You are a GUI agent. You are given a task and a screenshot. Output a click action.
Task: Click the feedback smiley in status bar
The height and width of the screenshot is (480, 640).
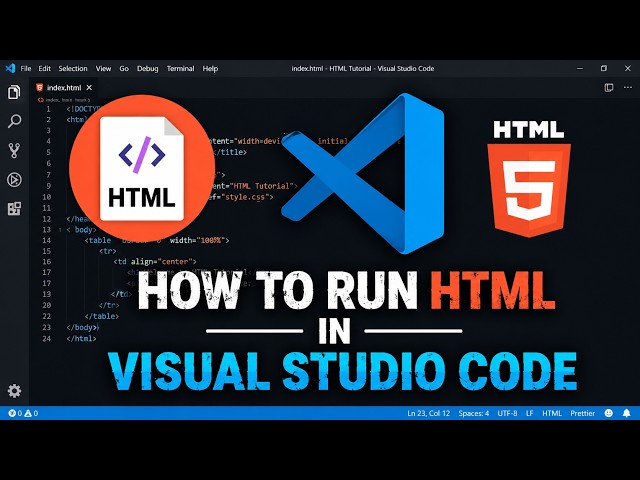click(609, 413)
